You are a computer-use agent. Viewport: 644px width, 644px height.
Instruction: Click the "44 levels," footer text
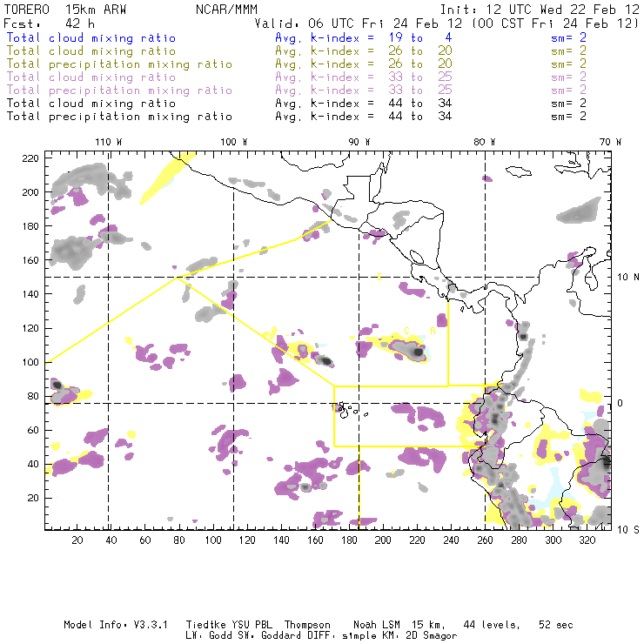[x=492, y=625]
